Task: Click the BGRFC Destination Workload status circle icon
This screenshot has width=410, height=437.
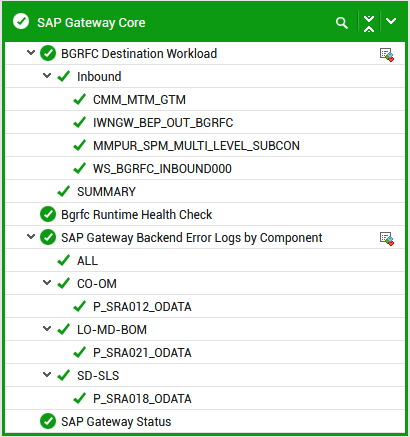Action: pos(48,53)
